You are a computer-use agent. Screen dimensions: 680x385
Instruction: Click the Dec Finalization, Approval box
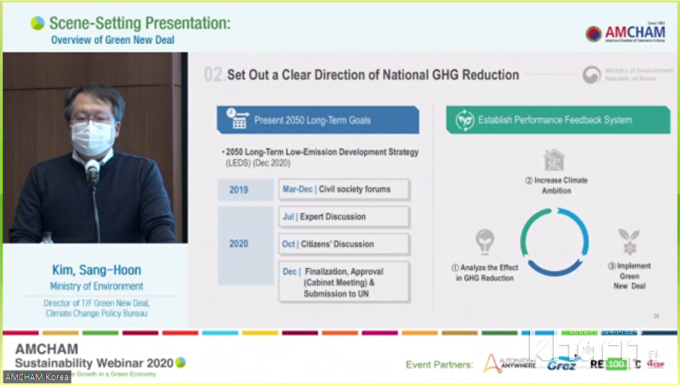[x=344, y=282]
